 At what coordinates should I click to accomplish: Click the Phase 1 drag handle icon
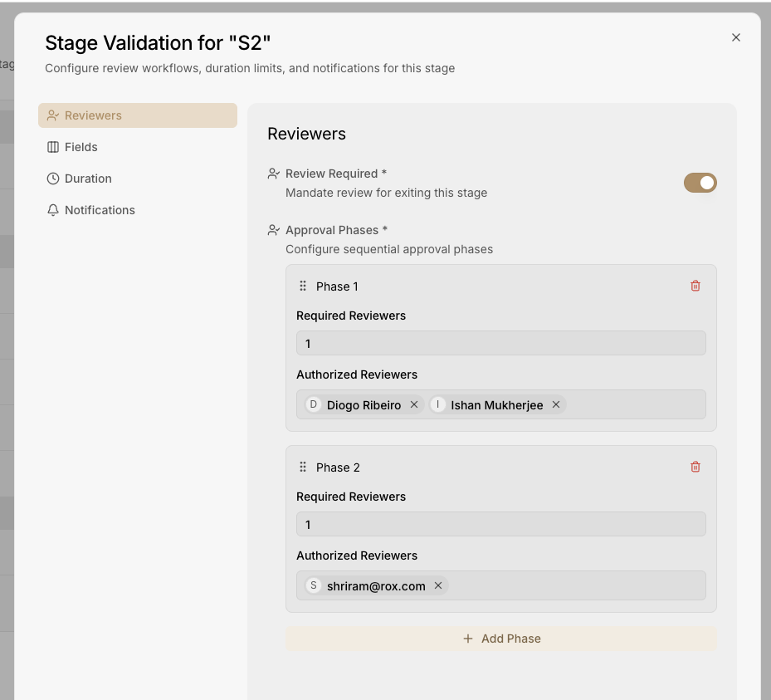pos(303,286)
